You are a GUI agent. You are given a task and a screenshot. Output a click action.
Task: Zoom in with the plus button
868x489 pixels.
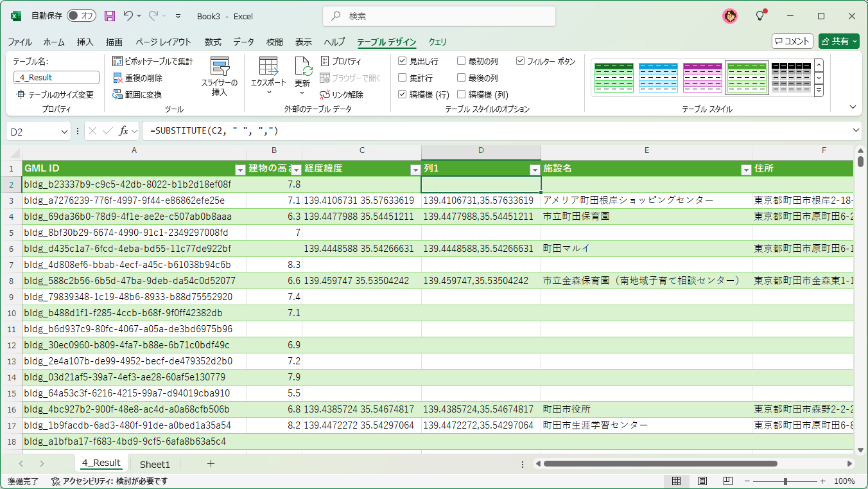(x=823, y=481)
